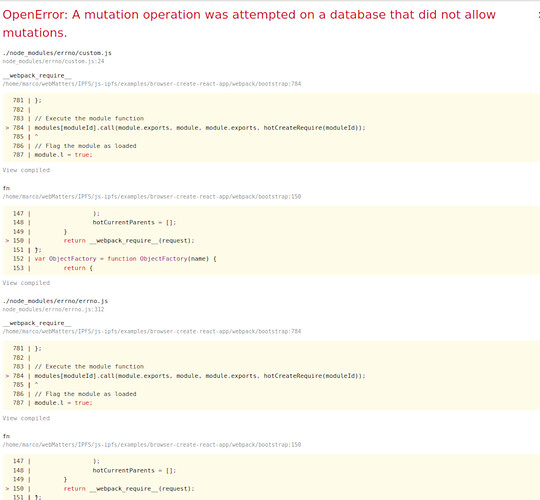
Task: Open the ./node_modules/errno/errno.js stack frame
Action: [x=55, y=301]
